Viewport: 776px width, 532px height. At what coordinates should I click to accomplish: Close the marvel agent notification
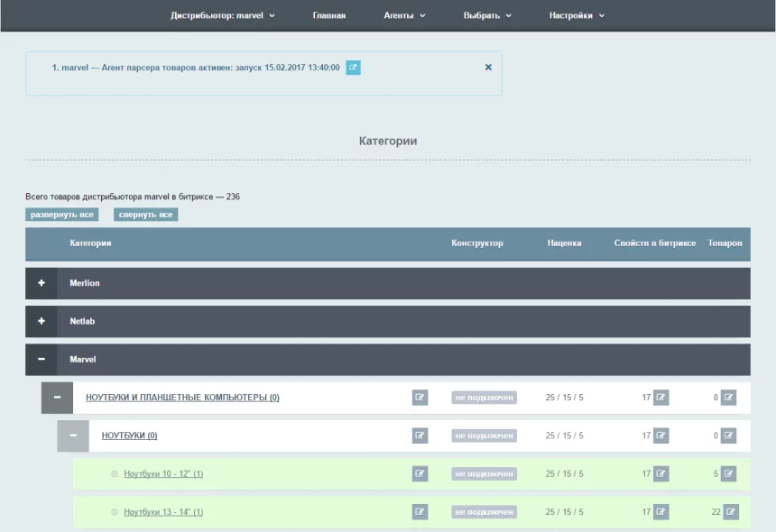488,68
